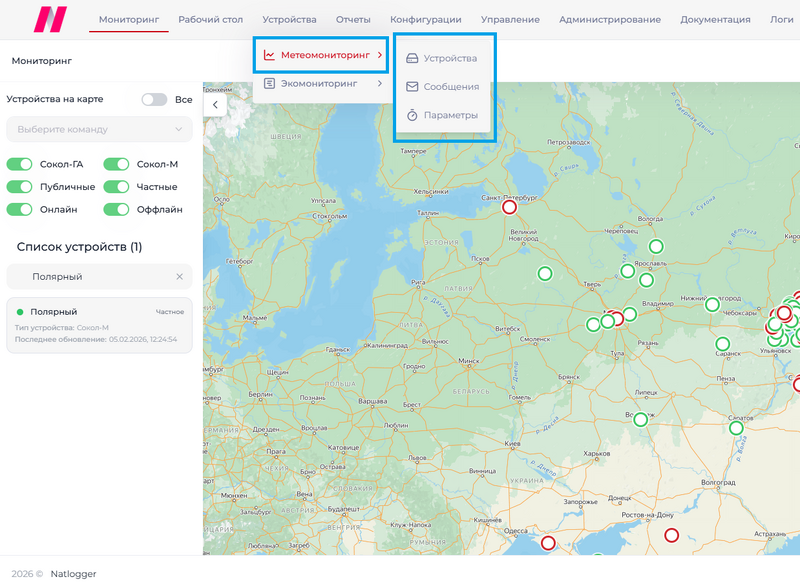Click the Сообщения envelope icon
Screen dimensions: 800x588
click(412, 87)
